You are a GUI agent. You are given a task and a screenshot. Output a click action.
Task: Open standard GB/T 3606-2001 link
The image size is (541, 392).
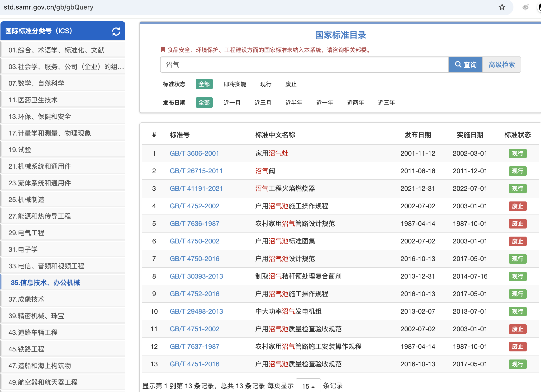(194, 153)
